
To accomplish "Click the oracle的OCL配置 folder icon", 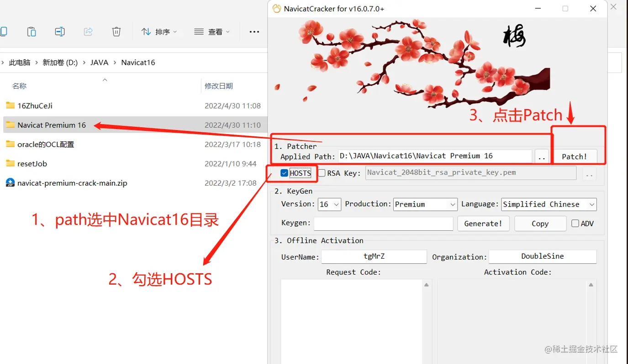I will click(11, 144).
